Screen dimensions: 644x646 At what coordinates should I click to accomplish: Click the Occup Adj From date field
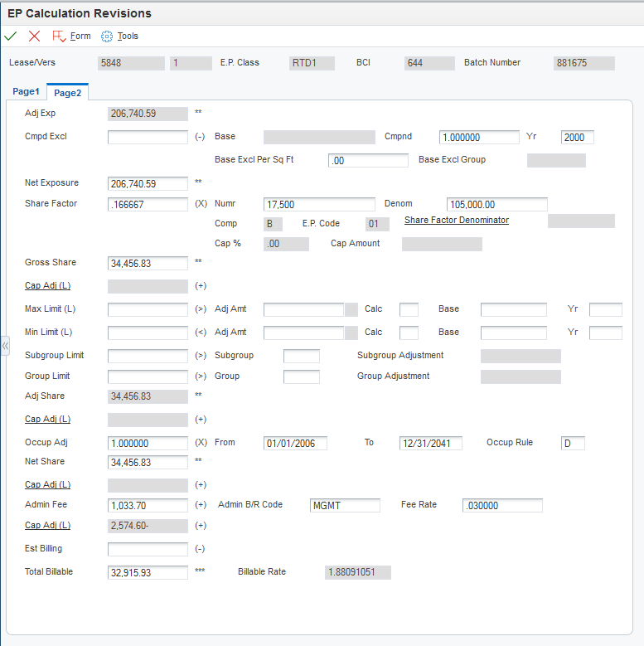tap(295, 443)
